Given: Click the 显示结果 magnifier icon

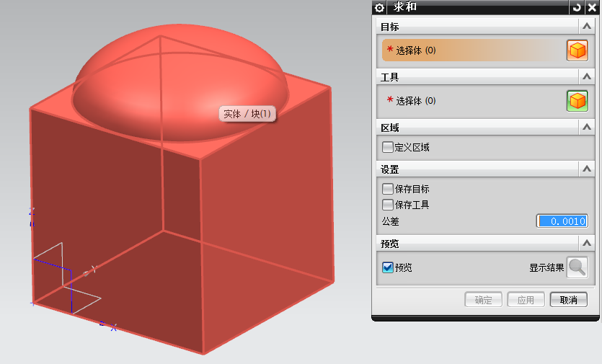Looking at the screenshot, I should coord(577,267).
